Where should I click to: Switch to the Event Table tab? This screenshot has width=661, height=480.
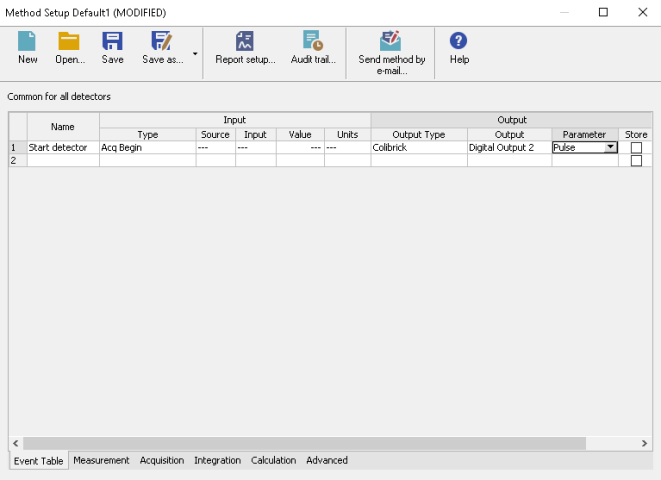click(x=38, y=461)
